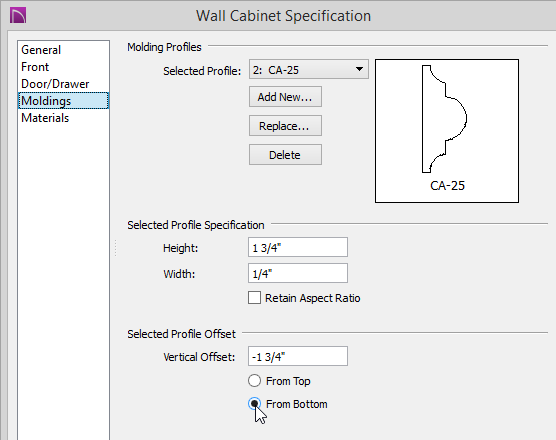The height and width of the screenshot is (440, 556).
Task: Enable Retain Aspect Ratio checkbox
Action: pyautogui.click(x=254, y=298)
